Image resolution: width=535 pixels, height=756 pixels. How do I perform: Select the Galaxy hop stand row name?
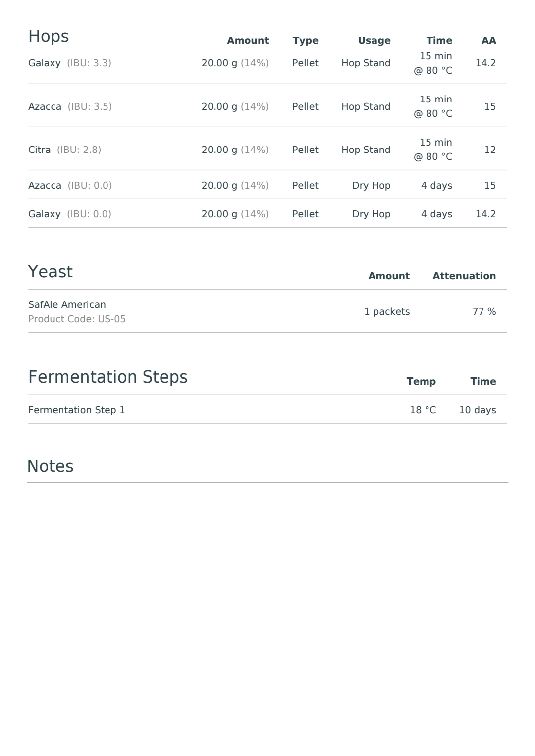(x=45, y=63)
